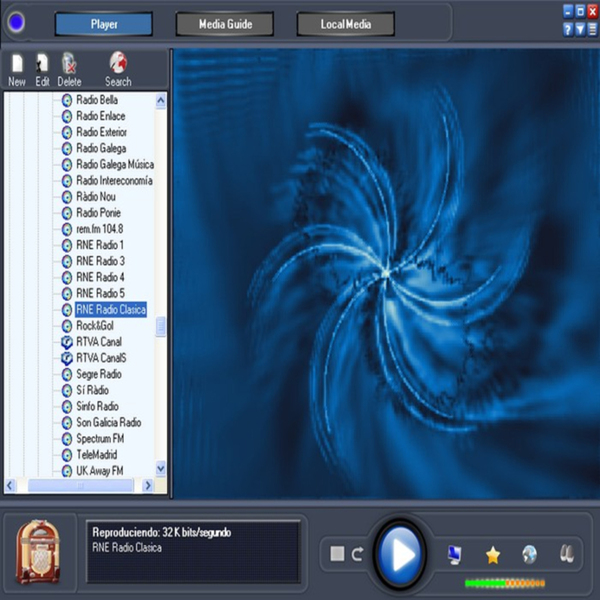Select the RTVA Canal station row

tap(99, 342)
